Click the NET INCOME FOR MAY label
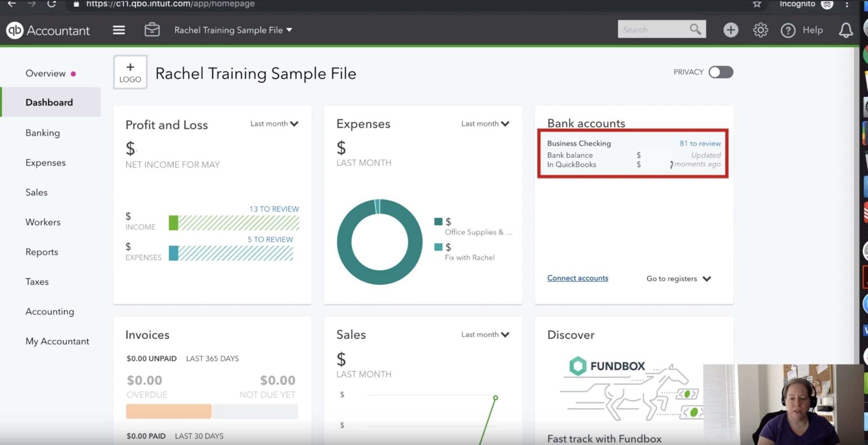 click(172, 165)
